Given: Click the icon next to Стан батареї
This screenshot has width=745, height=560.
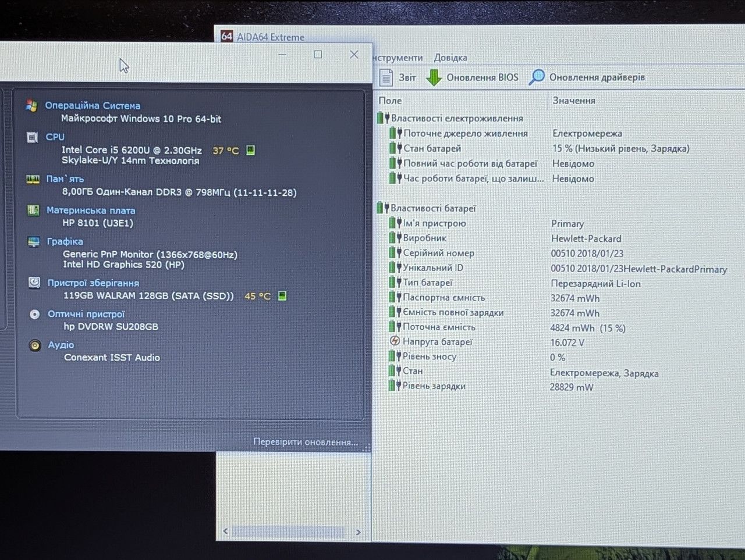Looking at the screenshot, I should 396,148.
